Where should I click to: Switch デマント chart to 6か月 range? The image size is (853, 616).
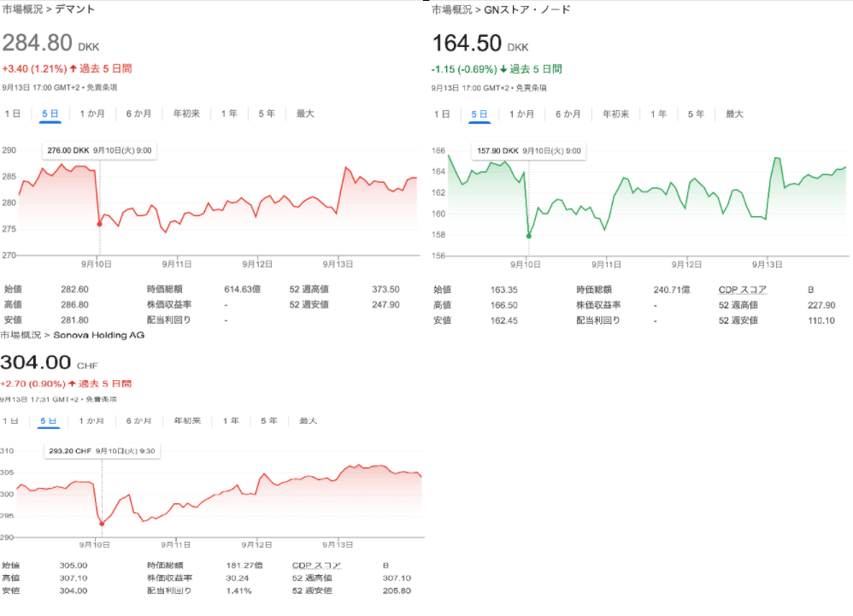point(138,114)
